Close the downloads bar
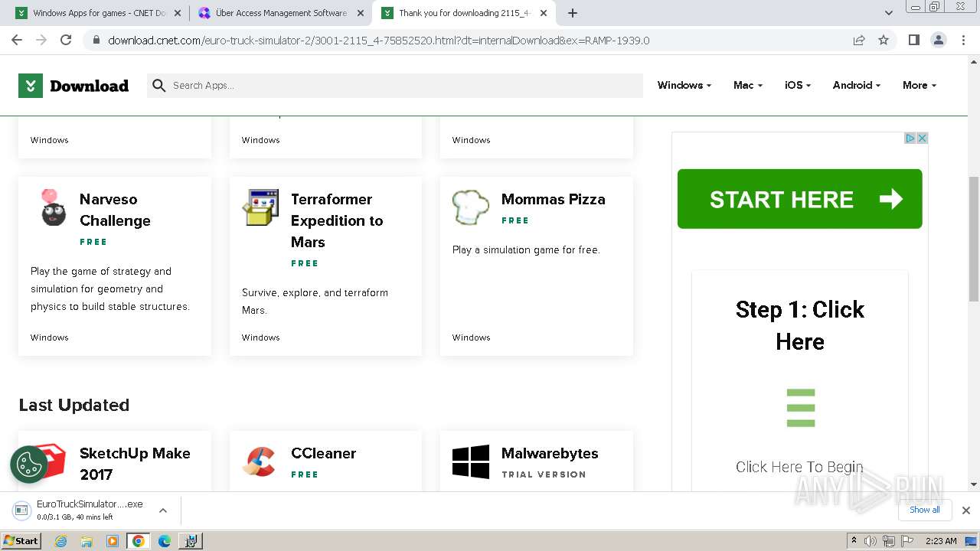Image resolution: width=980 pixels, height=551 pixels. pos(965,510)
